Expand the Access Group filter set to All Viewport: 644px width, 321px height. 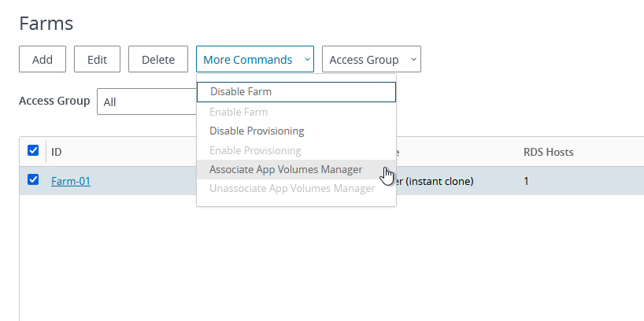click(146, 101)
